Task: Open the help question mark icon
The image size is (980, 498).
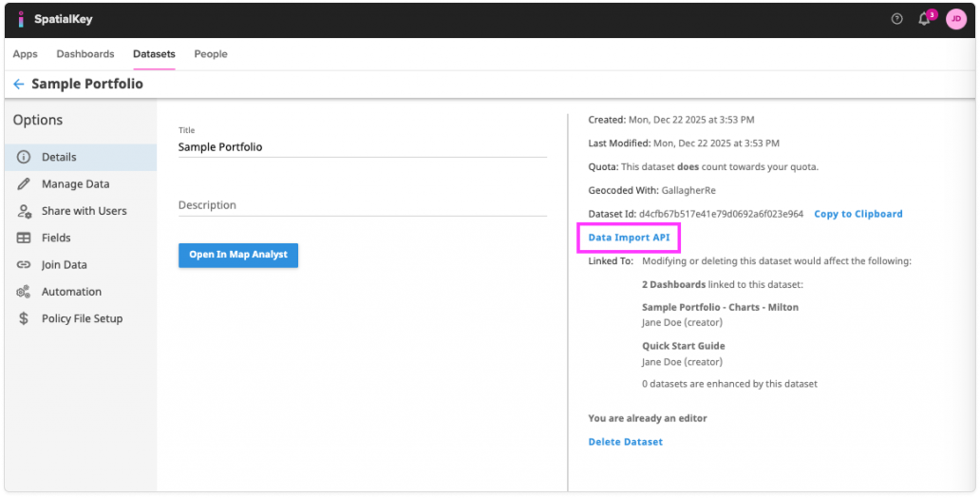Action: (896, 19)
